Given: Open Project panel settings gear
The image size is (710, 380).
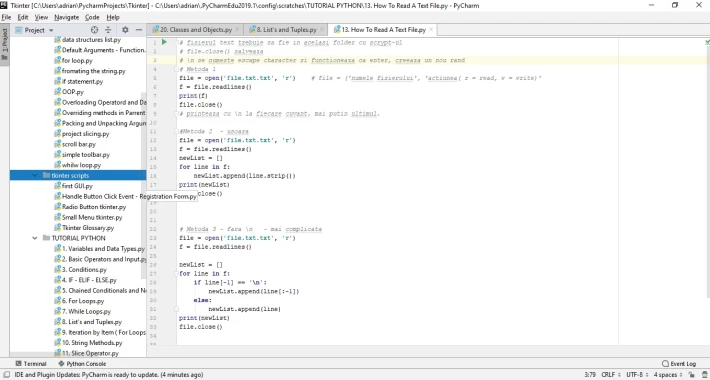Looking at the screenshot, I should click(x=125, y=30).
